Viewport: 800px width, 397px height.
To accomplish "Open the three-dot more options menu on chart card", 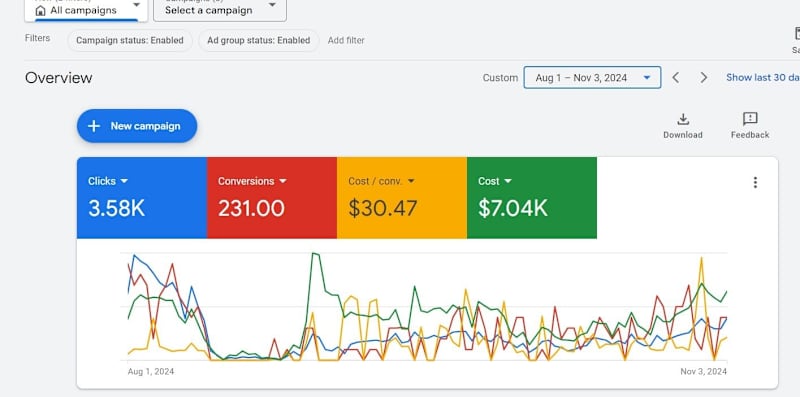I will click(x=755, y=182).
